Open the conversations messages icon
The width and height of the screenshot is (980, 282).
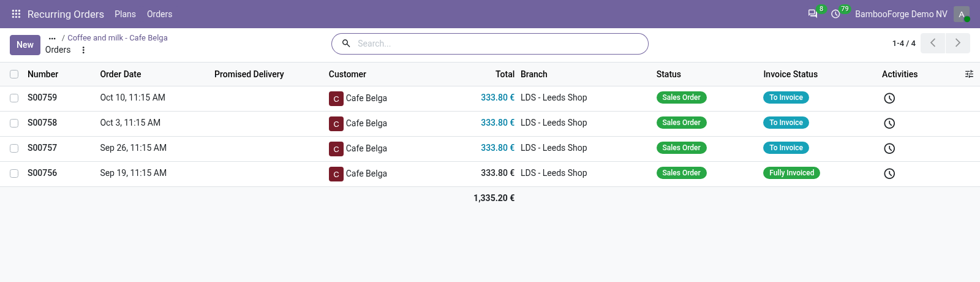pos(813,13)
